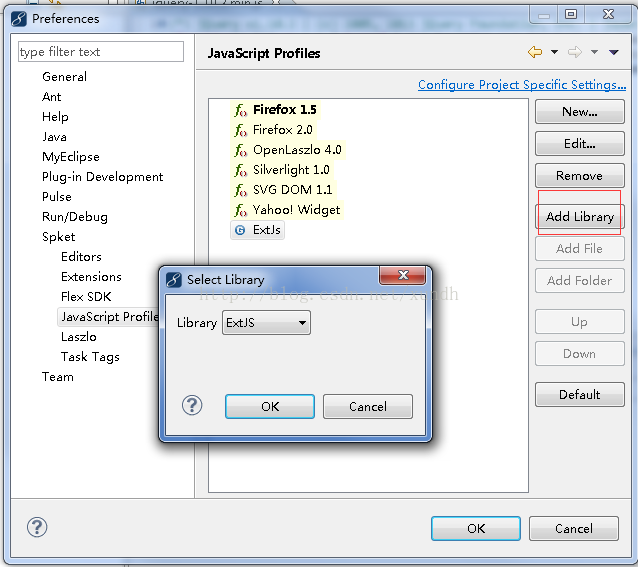
Task: Click OK at bottom of Preferences
Action: click(476, 529)
